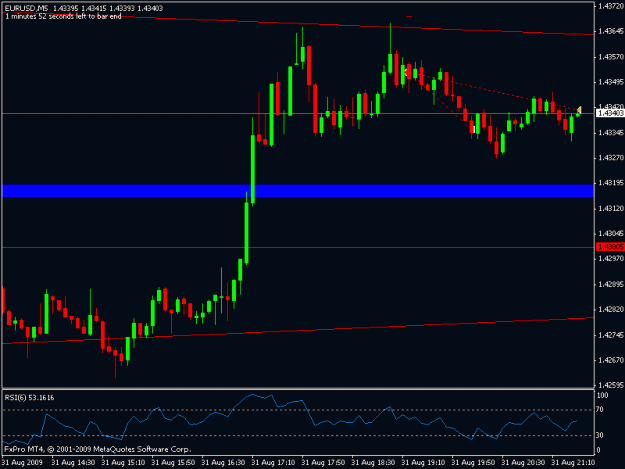Click the 1.42895 price axis label
This screenshot has width=625, height=469.
(611, 284)
